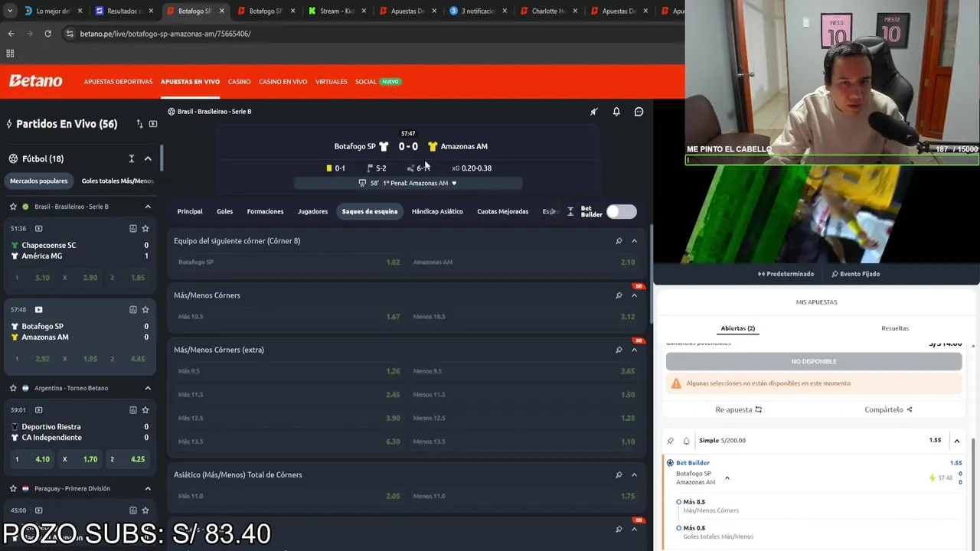The height and width of the screenshot is (551, 980).
Task: Favorite the Chapecoense SC vs América MG match
Action: coord(145,228)
